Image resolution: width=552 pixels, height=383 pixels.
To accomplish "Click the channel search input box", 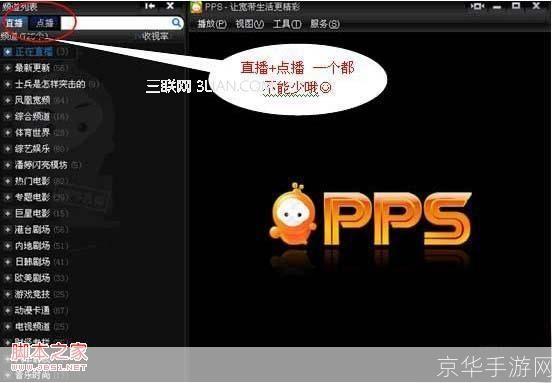I will (116, 23).
